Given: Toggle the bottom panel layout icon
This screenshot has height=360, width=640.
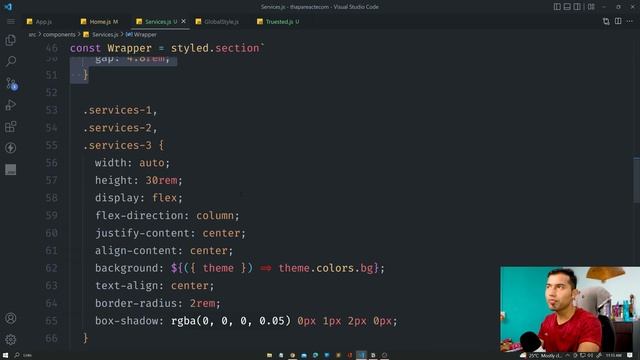Looking at the screenshot, I should click(x=567, y=7).
